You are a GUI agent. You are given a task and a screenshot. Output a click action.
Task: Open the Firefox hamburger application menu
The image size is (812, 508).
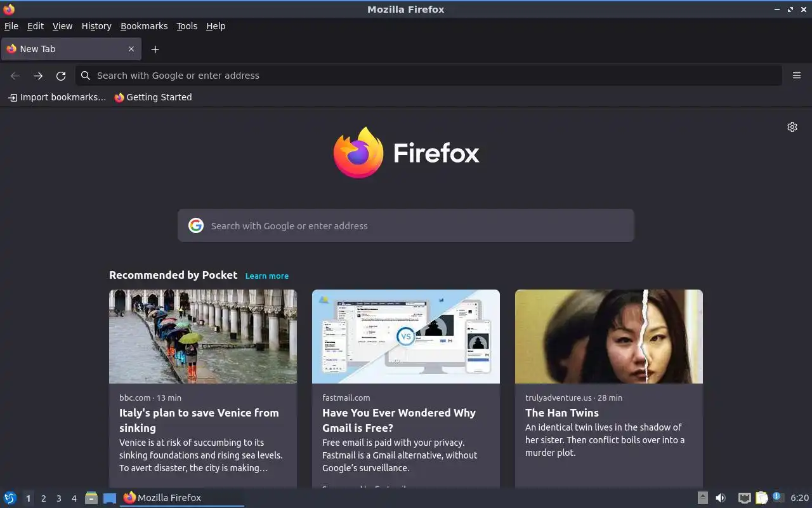[797, 76]
